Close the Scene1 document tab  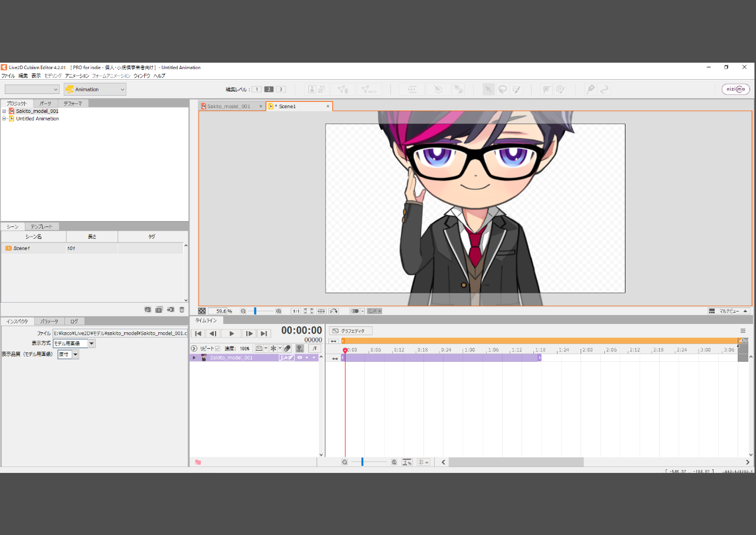(328, 106)
